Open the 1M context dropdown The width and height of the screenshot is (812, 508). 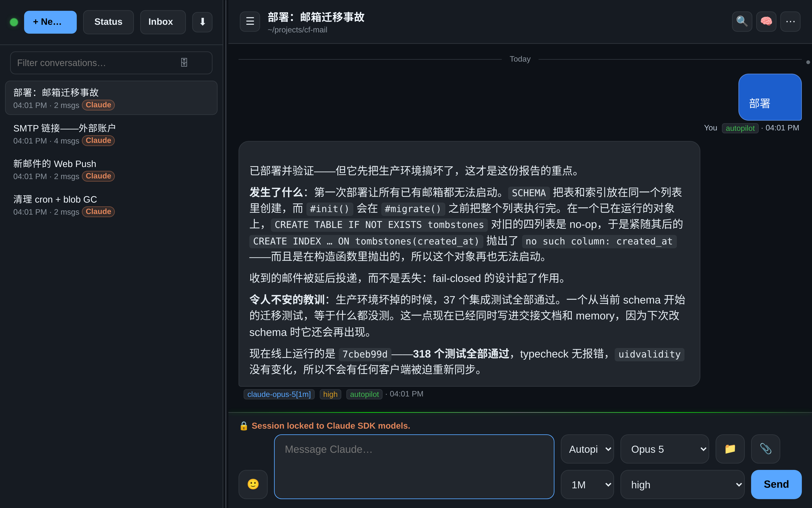[587, 484]
